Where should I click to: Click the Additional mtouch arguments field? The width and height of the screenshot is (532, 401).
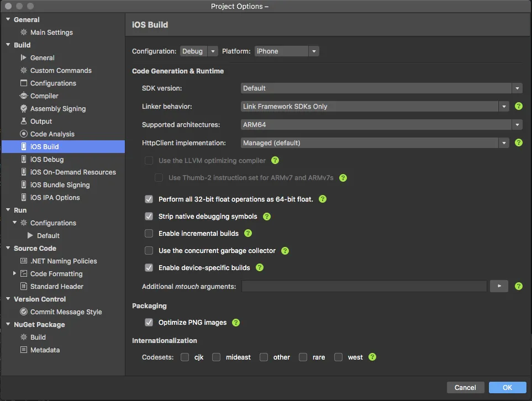pyautogui.click(x=364, y=286)
